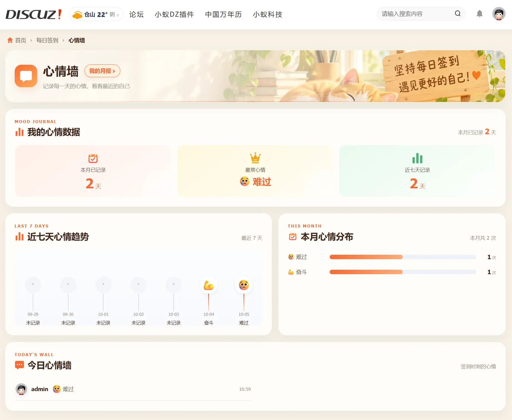Open 中国万年历 in the top nav
Viewport: 512px width, 420px height.
tap(223, 14)
